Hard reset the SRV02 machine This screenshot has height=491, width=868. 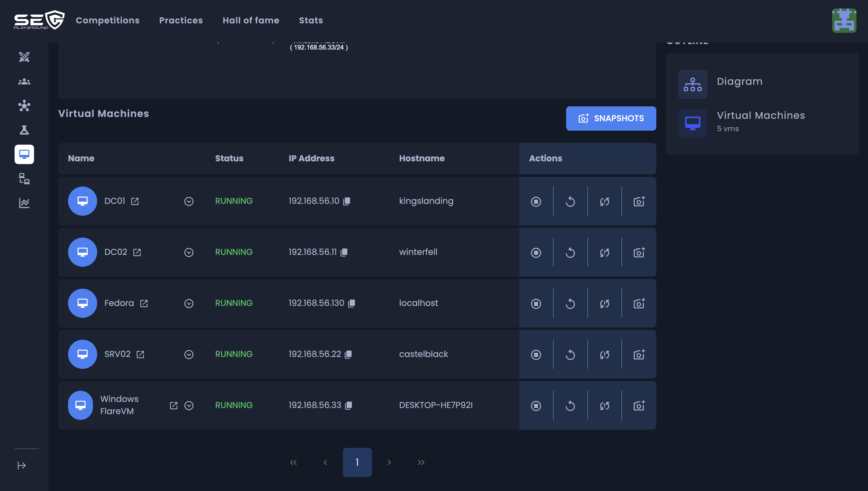pos(604,354)
